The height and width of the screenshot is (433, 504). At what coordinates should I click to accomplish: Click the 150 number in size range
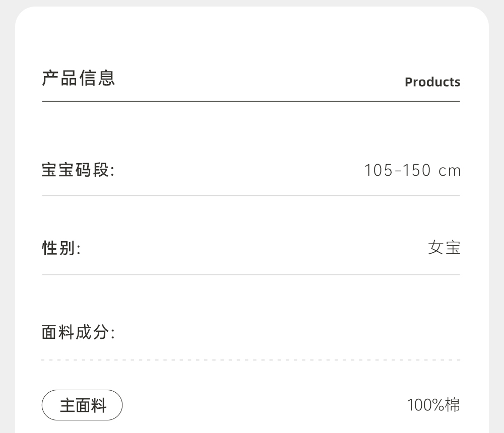pos(416,171)
